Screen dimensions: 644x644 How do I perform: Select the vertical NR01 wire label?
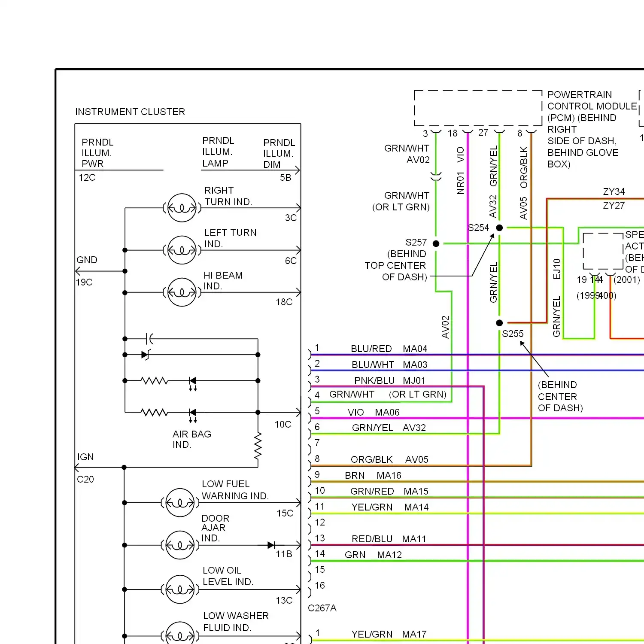click(x=460, y=183)
